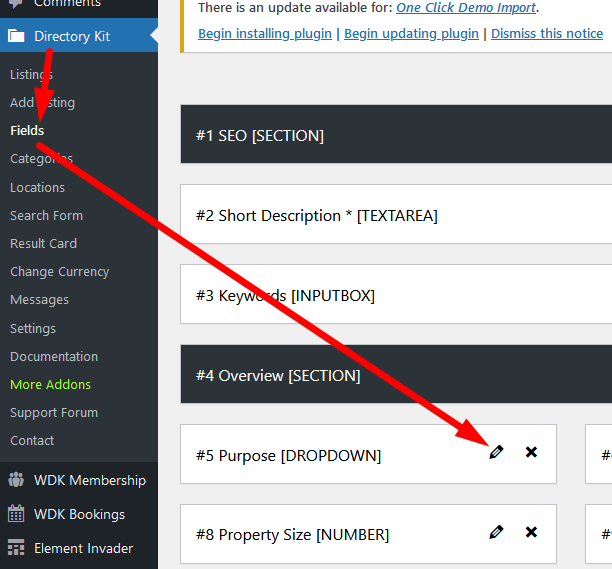Delete the #5 Purpose dropdown field
The image size is (612, 569).
click(x=531, y=452)
